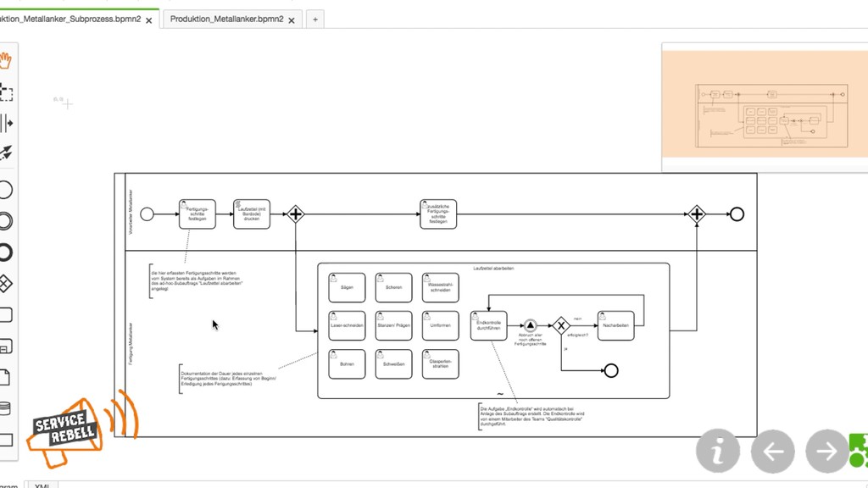The height and width of the screenshot is (488, 868).
Task: Select the Umformen task
Action: pyautogui.click(x=440, y=325)
